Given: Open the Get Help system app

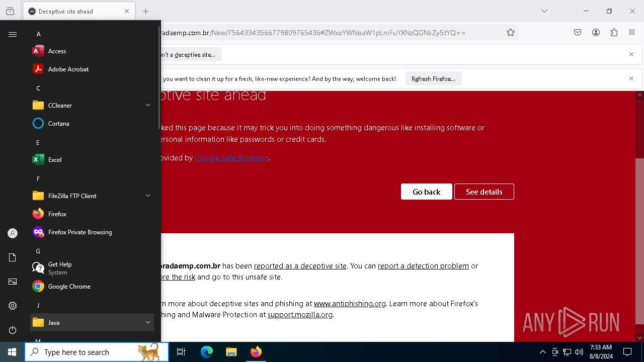Looking at the screenshot, I should point(92,268).
